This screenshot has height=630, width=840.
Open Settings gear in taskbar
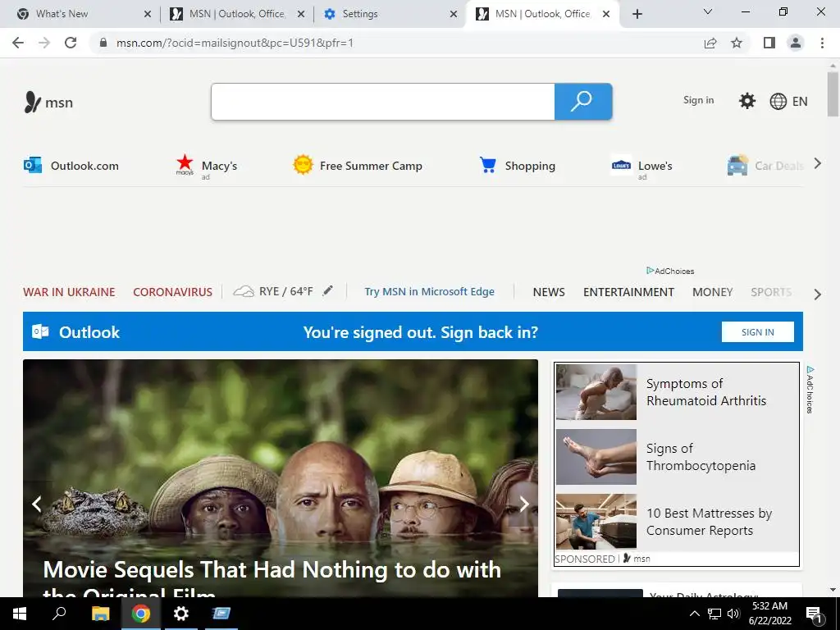point(181,614)
